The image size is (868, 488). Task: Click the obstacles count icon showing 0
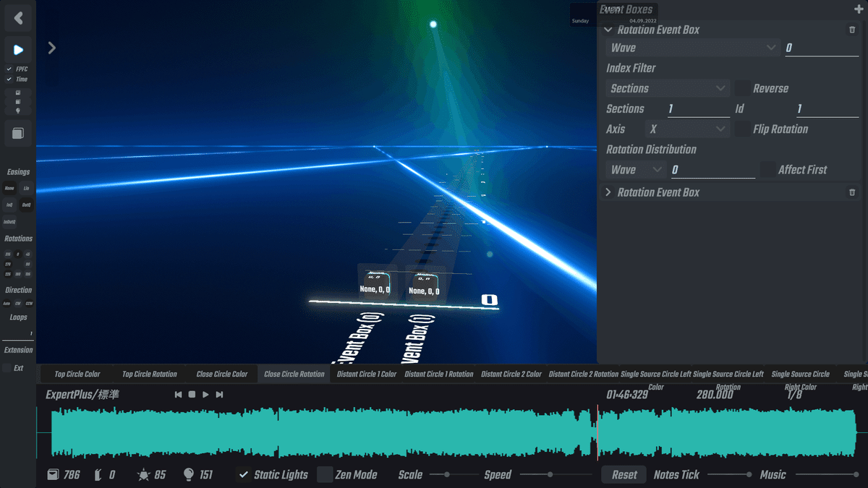[x=98, y=475]
